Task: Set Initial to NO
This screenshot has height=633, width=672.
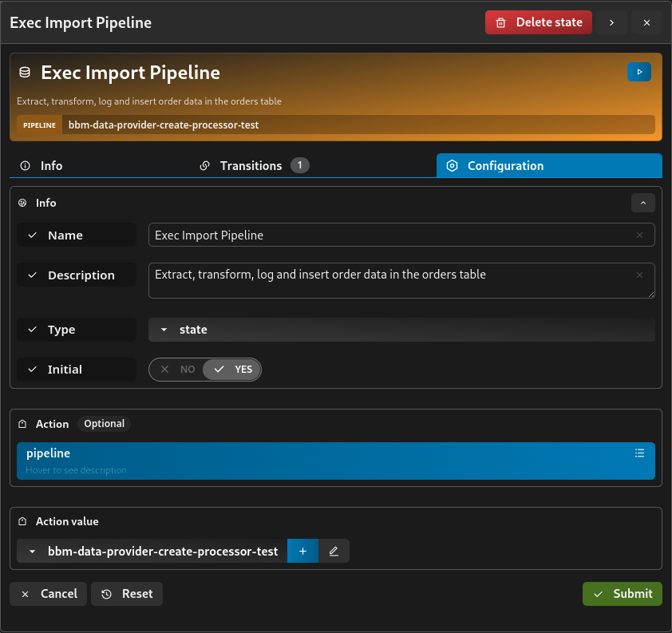Action: pyautogui.click(x=177, y=370)
